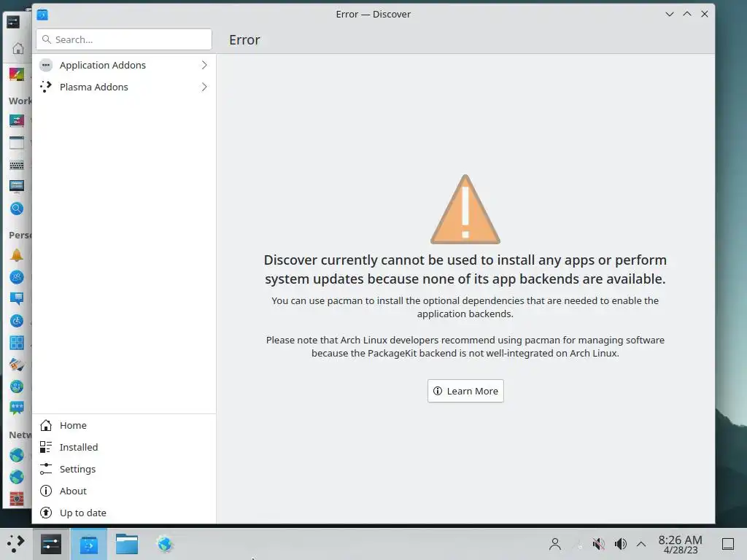Open the Up to date updates page
The width and height of the screenshot is (747, 560).
click(124, 513)
